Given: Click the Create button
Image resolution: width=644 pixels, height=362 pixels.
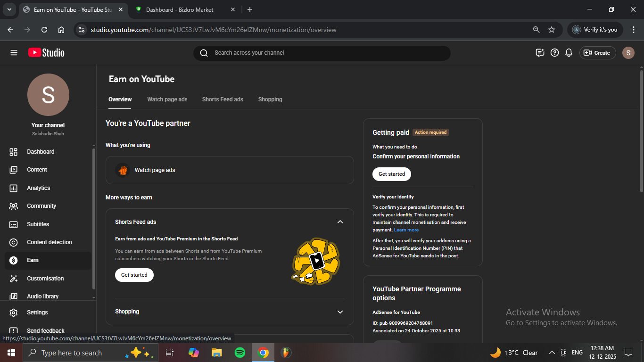Looking at the screenshot, I should pos(597,53).
